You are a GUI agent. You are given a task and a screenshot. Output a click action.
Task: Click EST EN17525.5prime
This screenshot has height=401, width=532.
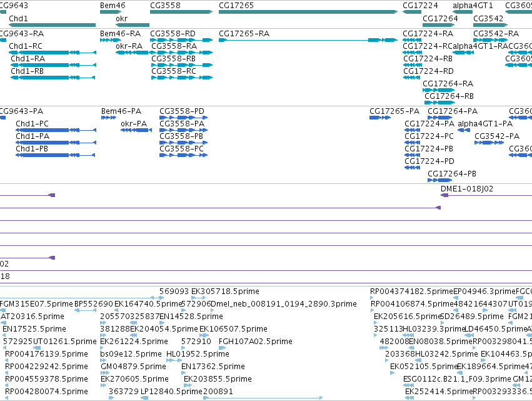(x=34, y=329)
